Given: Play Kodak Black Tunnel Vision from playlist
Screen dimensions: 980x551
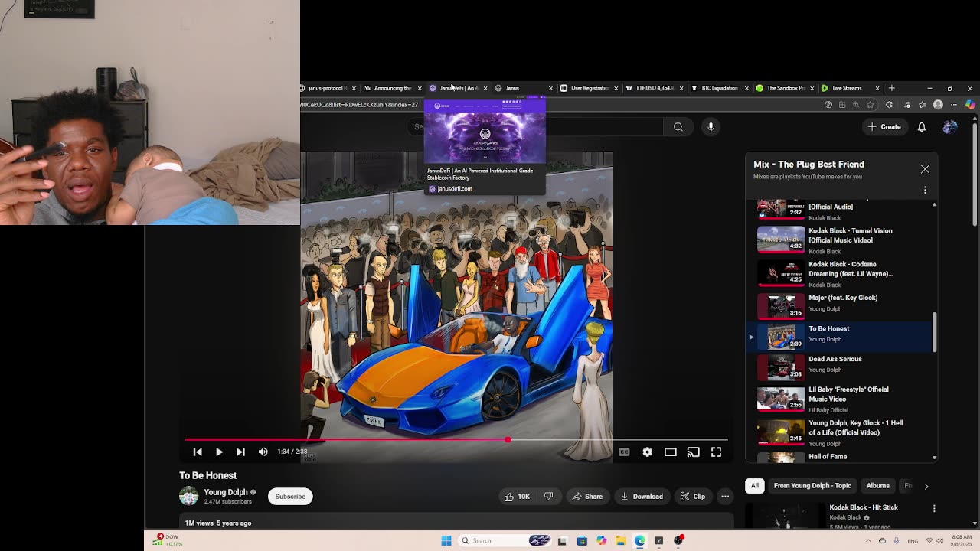Looking at the screenshot, I should [x=839, y=240].
